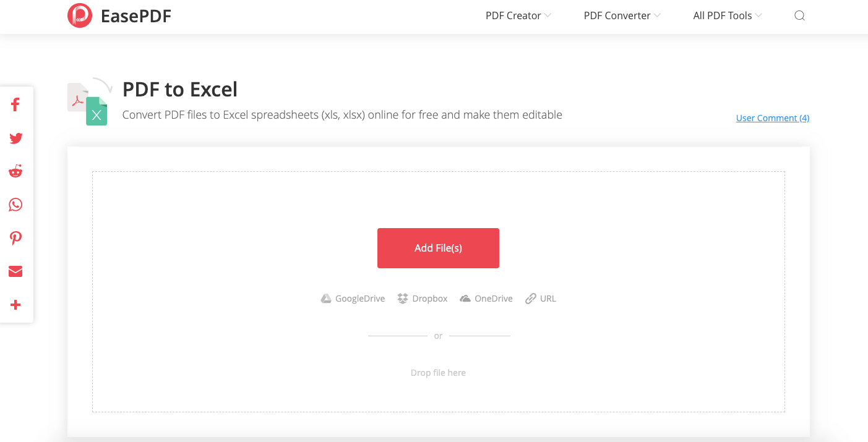
Task: Share through the WhatsApp icon
Action: 15,205
